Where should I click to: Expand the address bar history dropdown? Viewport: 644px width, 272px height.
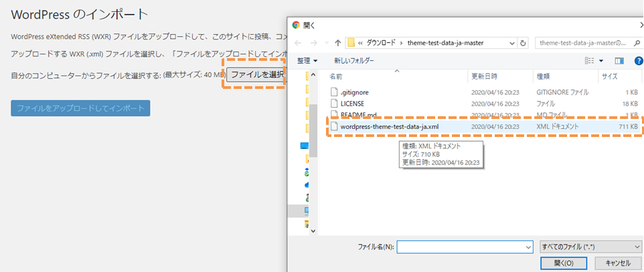(512, 43)
